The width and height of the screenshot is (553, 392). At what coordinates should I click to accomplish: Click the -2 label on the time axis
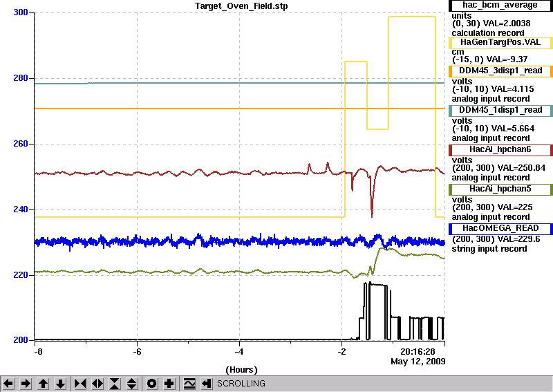(x=341, y=352)
